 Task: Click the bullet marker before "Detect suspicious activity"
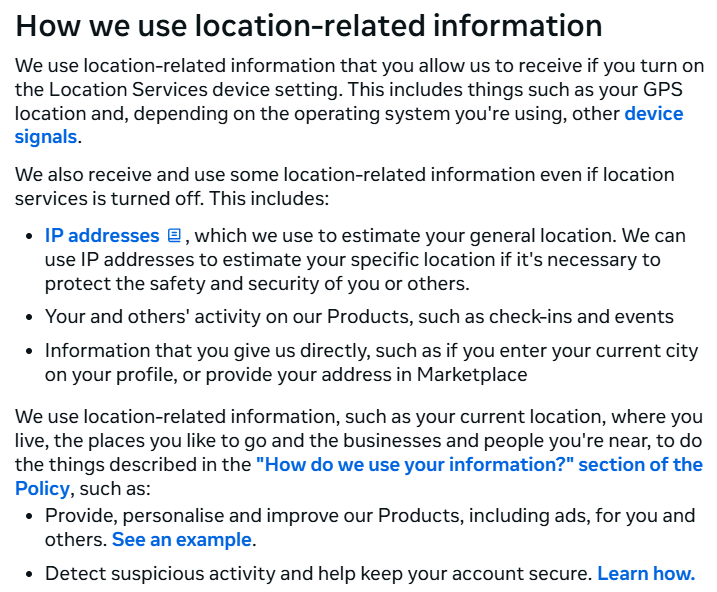pyautogui.click(x=30, y=575)
